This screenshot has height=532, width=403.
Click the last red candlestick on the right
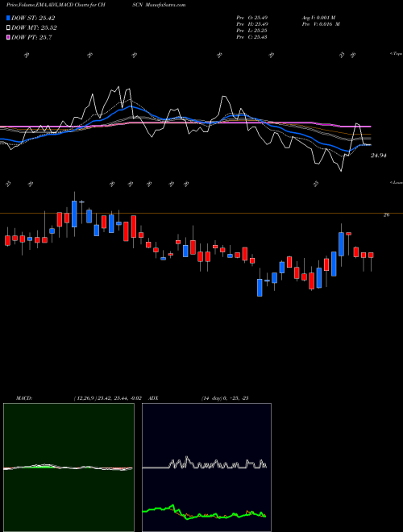pos(371,256)
